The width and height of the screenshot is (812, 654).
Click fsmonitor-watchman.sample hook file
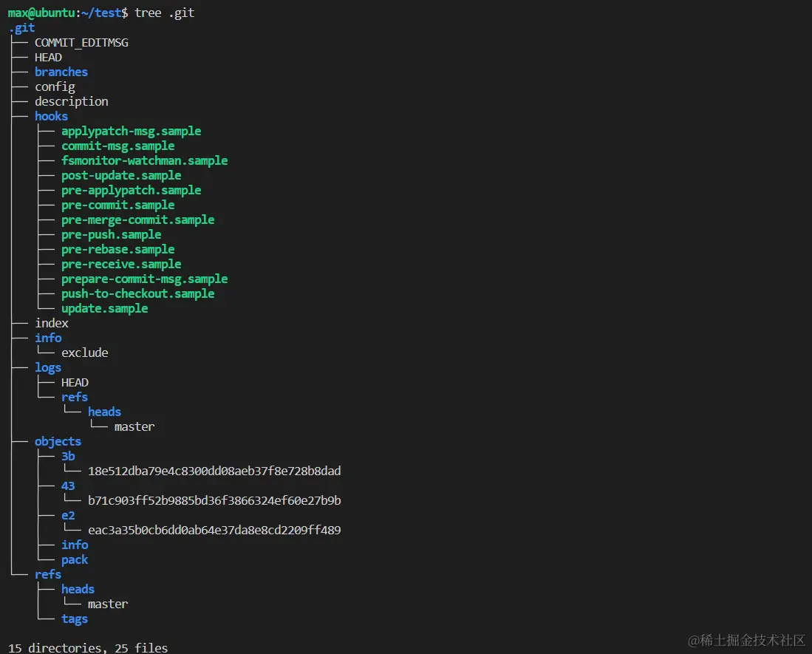point(145,160)
